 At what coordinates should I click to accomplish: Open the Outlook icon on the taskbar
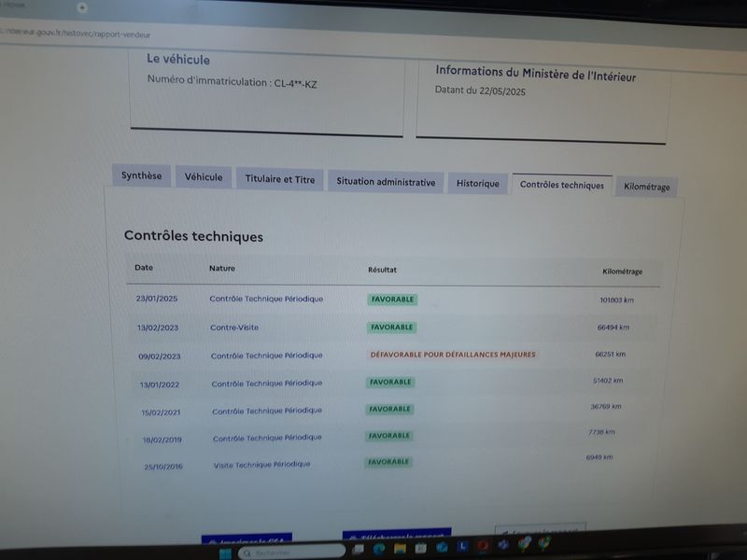point(442,547)
